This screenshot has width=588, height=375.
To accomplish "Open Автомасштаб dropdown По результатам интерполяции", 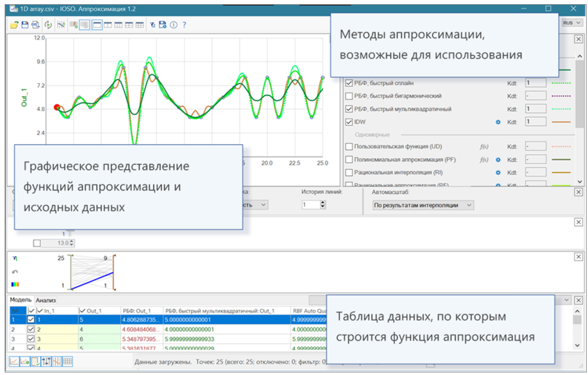I will 423,205.
